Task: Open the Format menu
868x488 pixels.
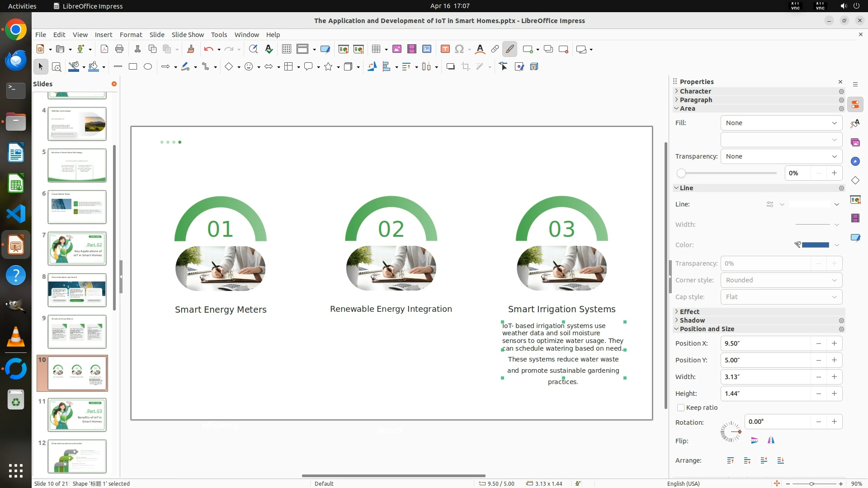Action: [131, 35]
